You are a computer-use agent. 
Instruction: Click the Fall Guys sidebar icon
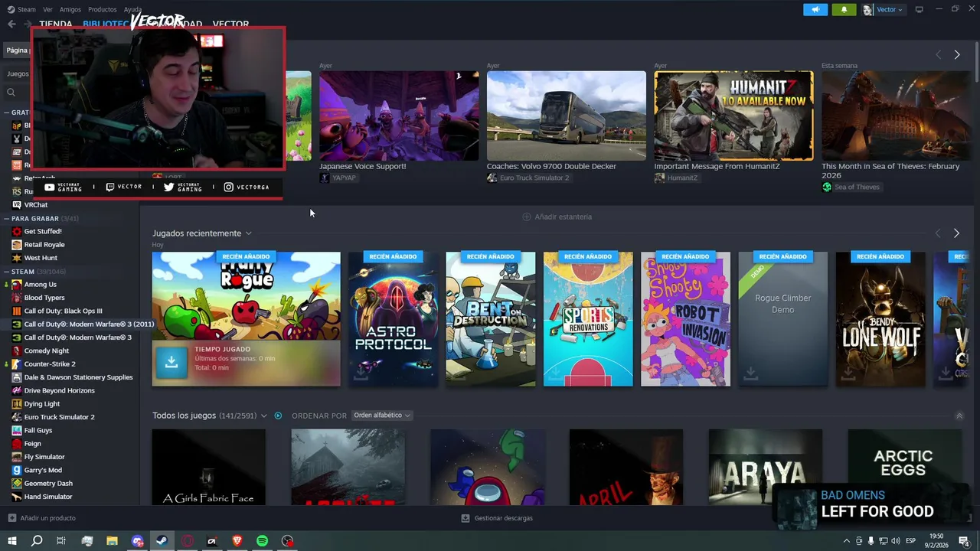[x=17, y=430]
